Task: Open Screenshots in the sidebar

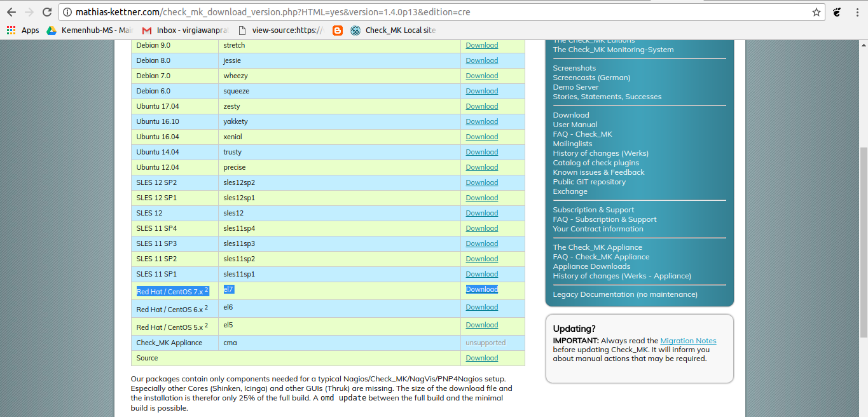Action: [574, 68]
